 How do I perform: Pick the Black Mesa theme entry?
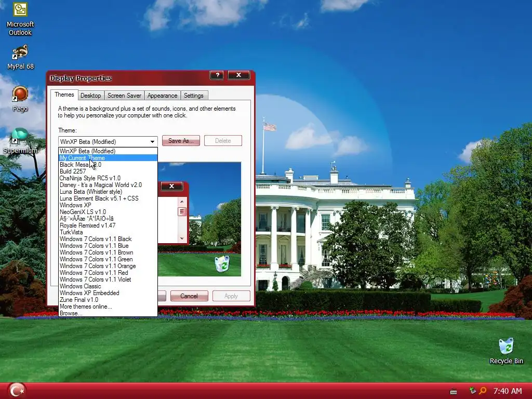pyautogui.click(x=108, y=165)
